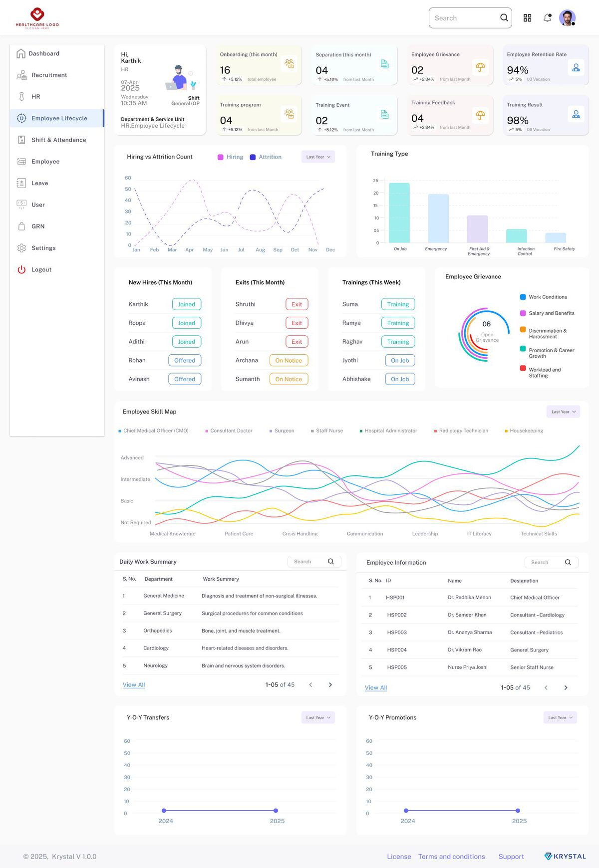Screen dimensions: 599x868
Task: Toggle the Hiring legend series
Action: (x=231, y=157)
